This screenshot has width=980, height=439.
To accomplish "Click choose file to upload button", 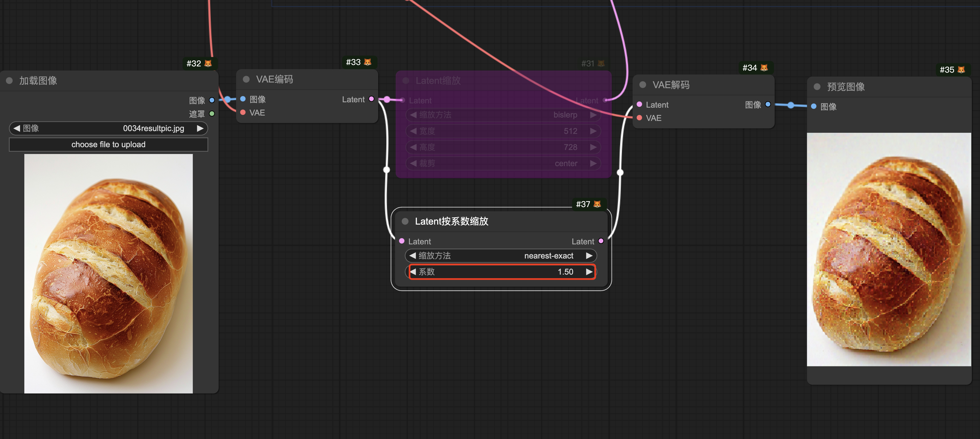I will click(x=108, y=145).
